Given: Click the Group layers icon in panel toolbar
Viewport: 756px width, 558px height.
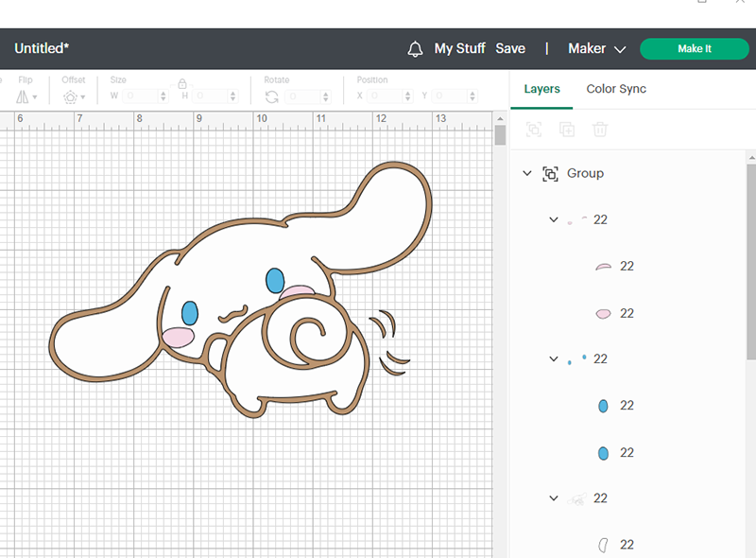Looking at the screenshot, I should (x=534, y=130).
